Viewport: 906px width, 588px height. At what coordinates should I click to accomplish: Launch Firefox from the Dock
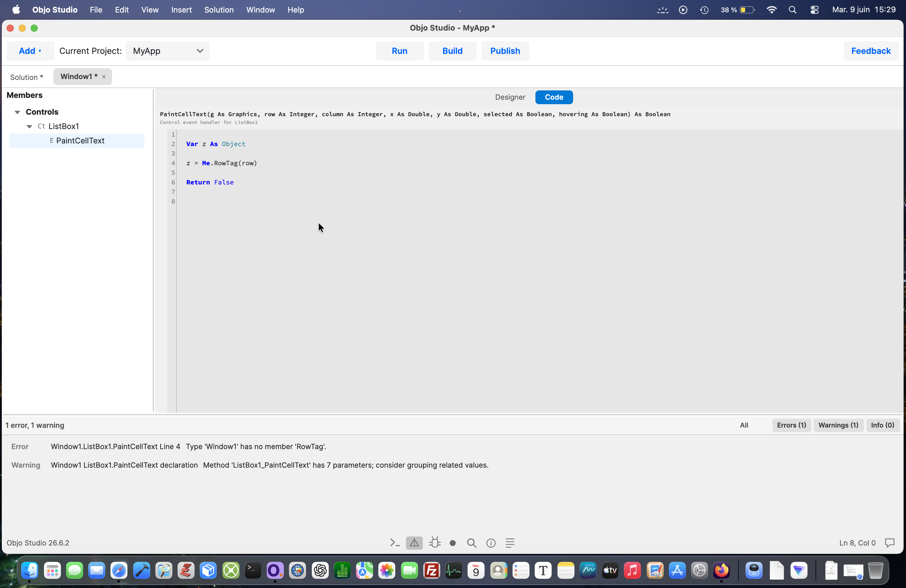click(x=721, y=570)
